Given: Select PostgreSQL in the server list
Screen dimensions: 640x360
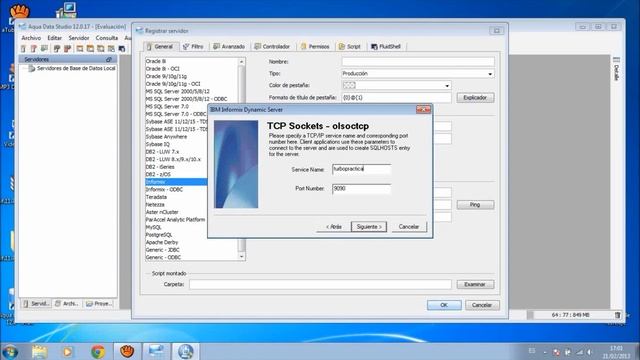Looking at the screenshot, I should point(159,235).
